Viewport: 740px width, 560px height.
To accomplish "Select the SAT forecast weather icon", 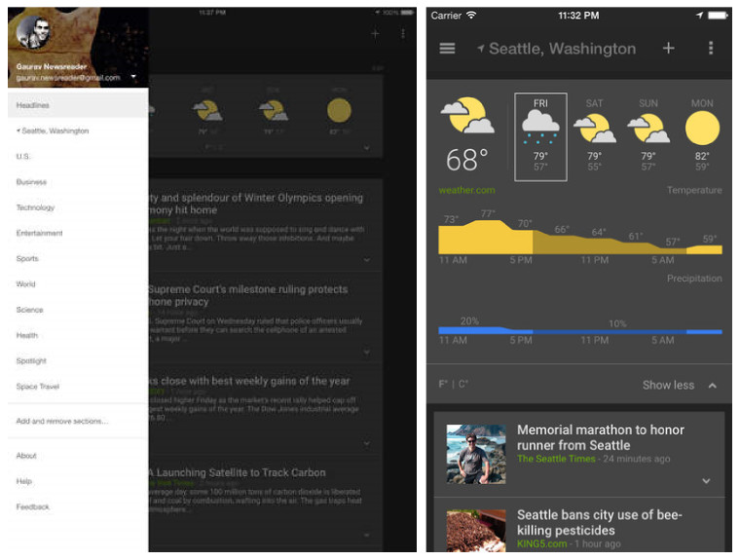I will pos(594,128).
